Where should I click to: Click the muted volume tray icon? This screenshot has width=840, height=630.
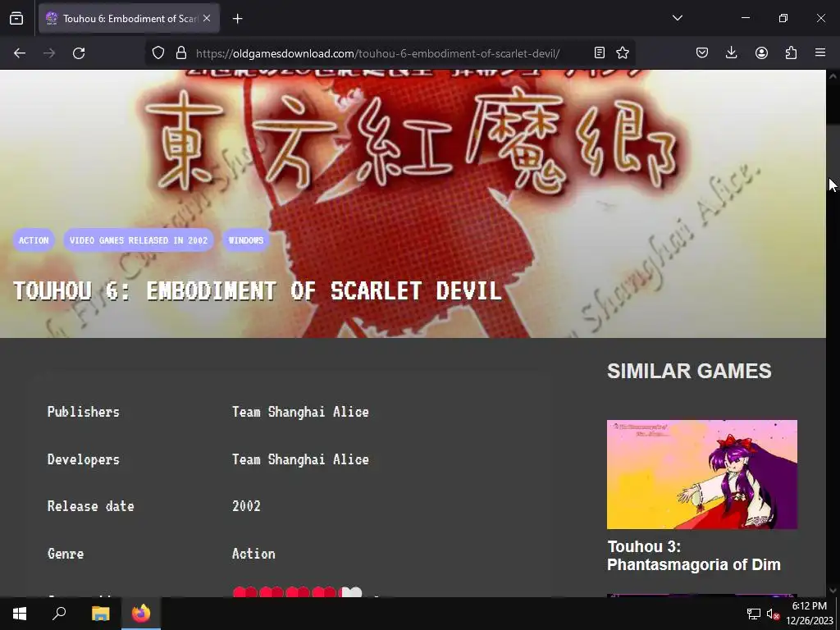773,614
